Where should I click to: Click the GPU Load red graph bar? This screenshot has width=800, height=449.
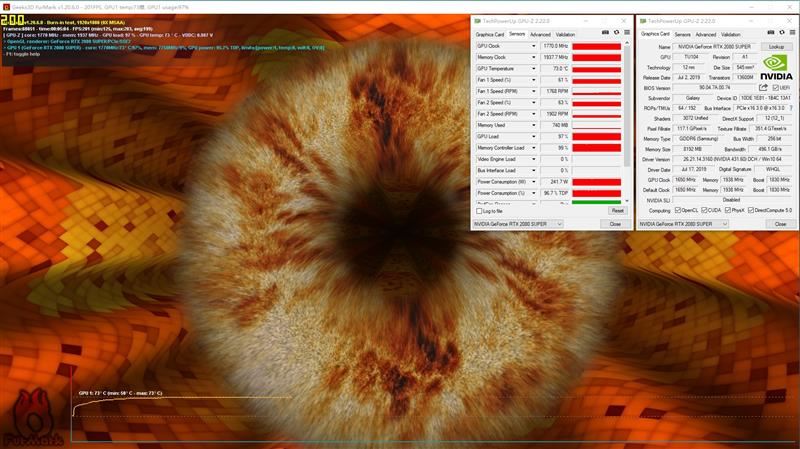point(596,137)
